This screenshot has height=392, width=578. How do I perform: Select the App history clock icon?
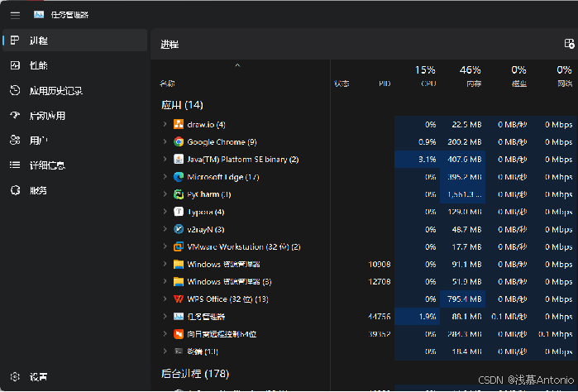[x=15, y=90]
